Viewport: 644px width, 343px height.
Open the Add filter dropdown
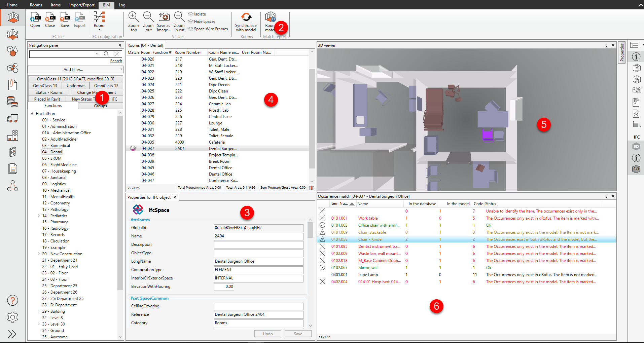click(75, 70)
